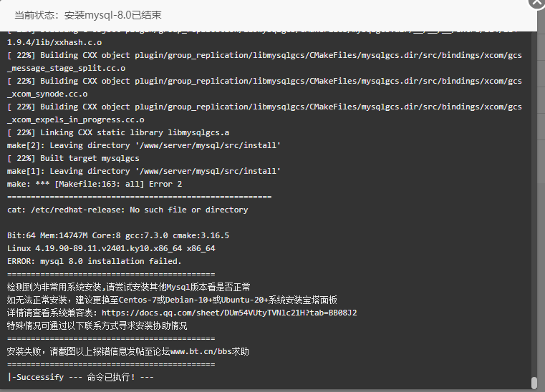This screenshot has width=545, height=392.
Task: Click the '建议更换至Centos-7' suggestion line
Action: (x=172, y=300)
